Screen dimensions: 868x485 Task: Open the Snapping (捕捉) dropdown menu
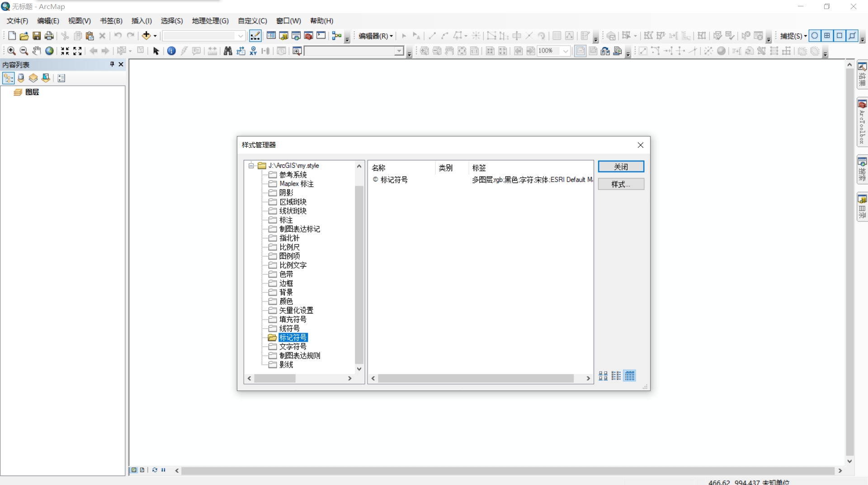tap(793, 36)
